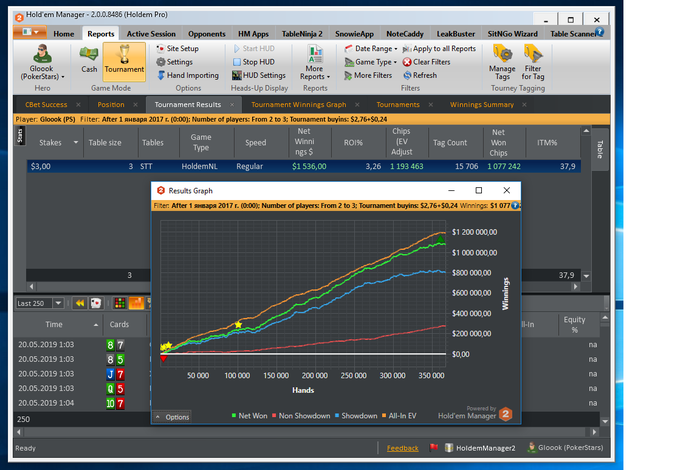Close the Winnings Summary tab

click(525, 104)
